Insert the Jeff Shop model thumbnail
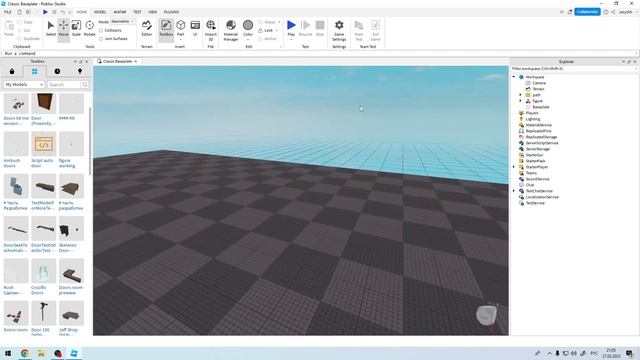Viewport: 640px width, 360px height. click(71, 313)
